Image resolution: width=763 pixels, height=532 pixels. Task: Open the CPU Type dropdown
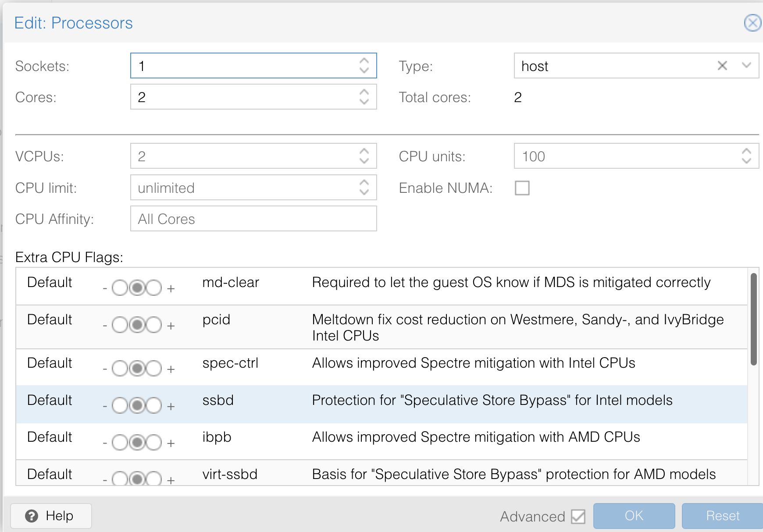[x=746, y=65]
